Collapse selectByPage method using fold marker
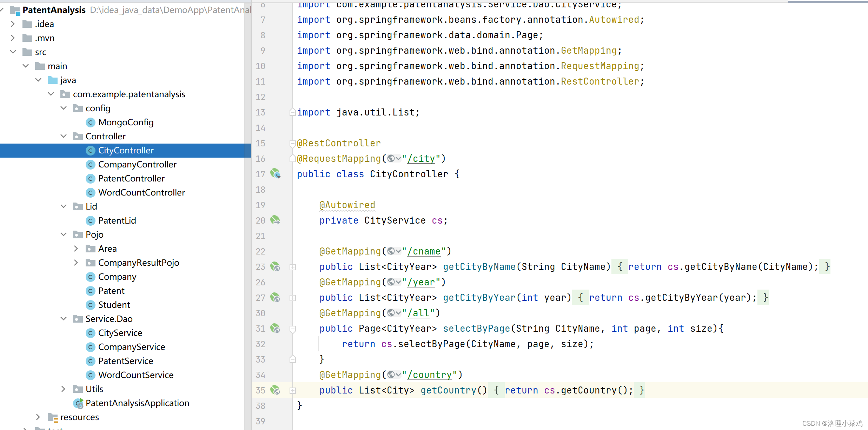Viewport: 868px width, 430px height. click(x=293, y=329)
